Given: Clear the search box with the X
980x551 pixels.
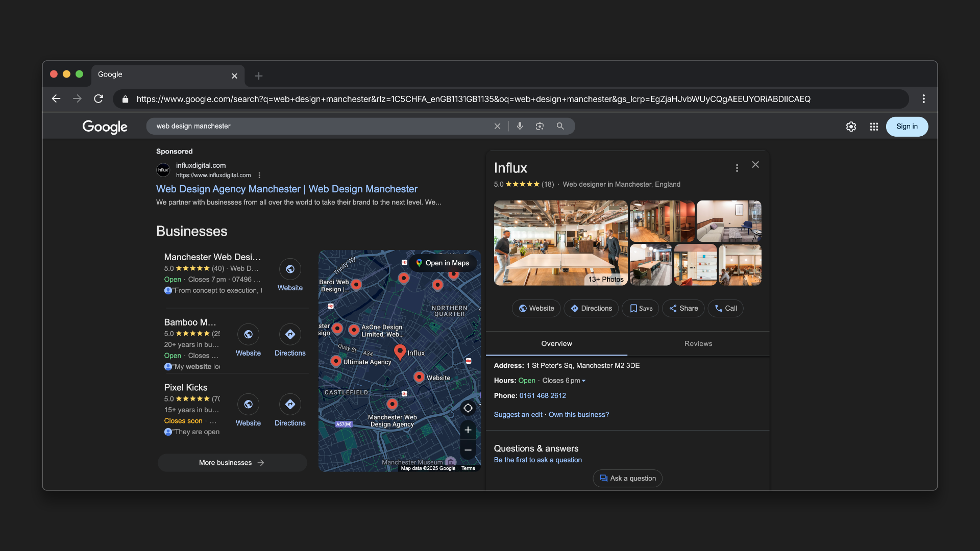Looking at the screenshot, I should click(x=497, y=126).
